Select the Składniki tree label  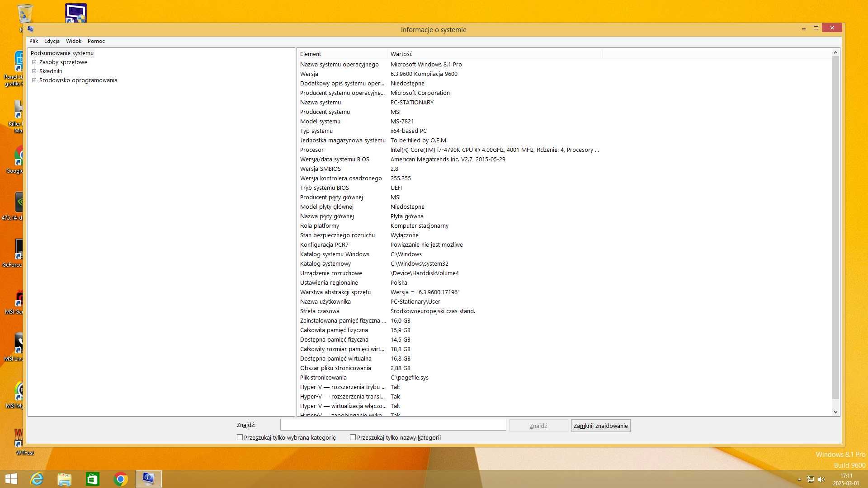pyautogui.click(x=51, y=71)
